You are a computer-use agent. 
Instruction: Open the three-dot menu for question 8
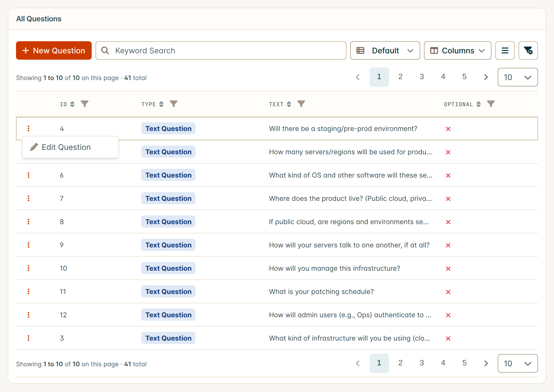(28, 222)
